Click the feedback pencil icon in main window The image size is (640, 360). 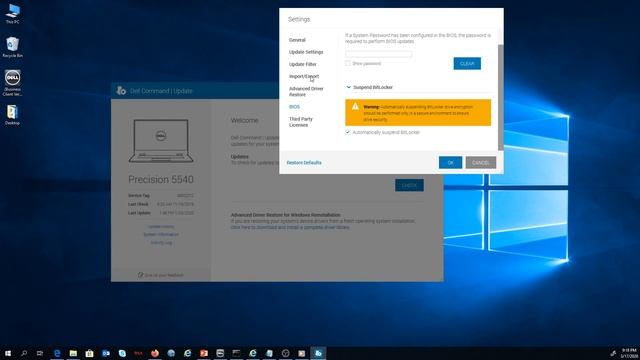pyautogui.click(x=140, y=275)
